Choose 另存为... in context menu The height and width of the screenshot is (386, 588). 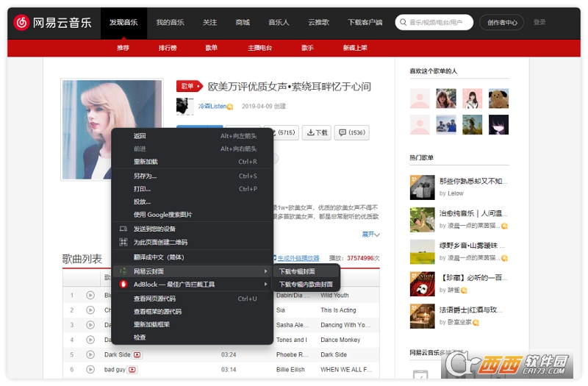[192, 176]
